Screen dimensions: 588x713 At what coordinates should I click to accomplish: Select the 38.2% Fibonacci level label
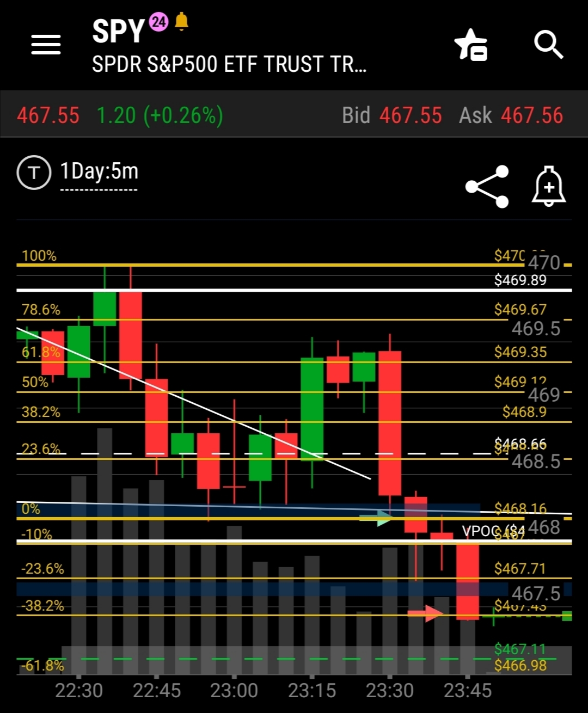pos(41,412)
